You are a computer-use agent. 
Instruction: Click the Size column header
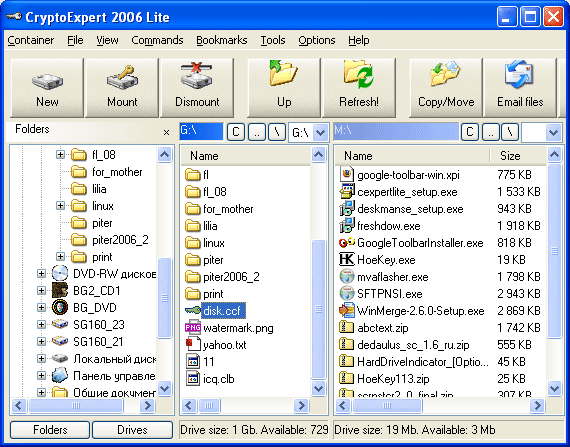click(x=518, y=156)
